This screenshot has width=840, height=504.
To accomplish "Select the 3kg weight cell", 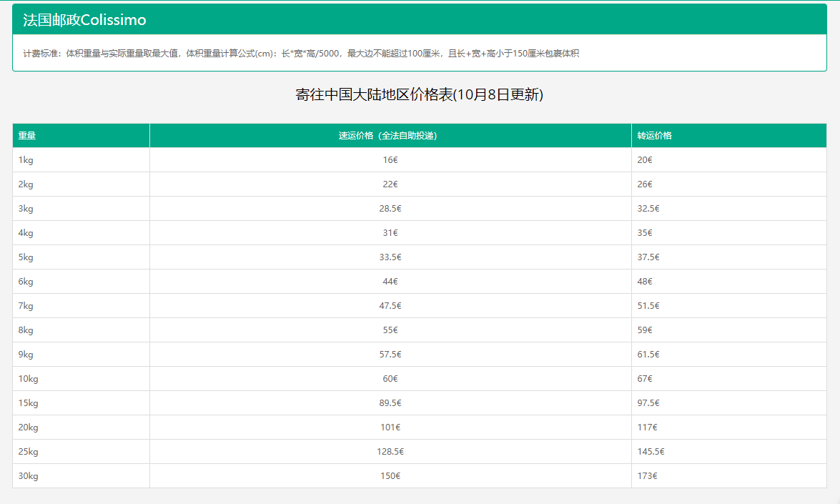I will pos(81,208).
